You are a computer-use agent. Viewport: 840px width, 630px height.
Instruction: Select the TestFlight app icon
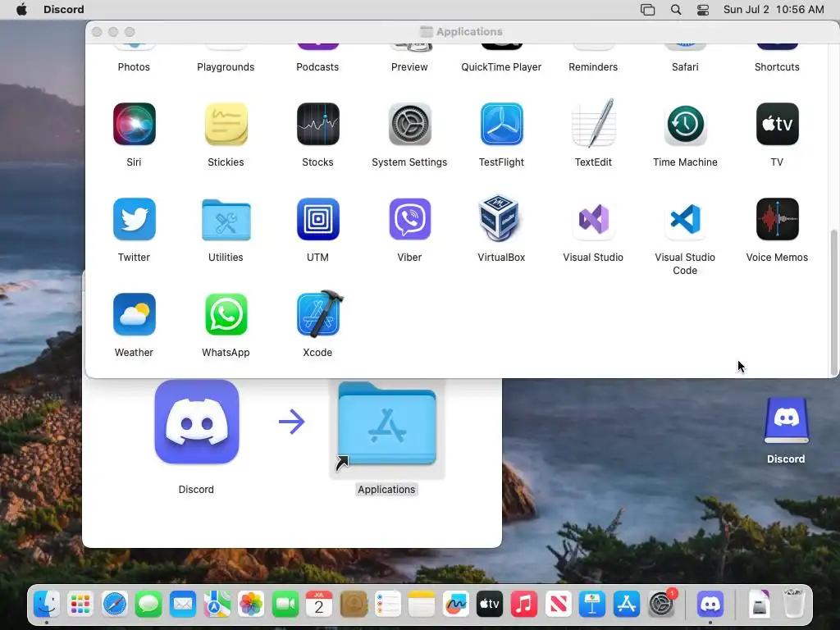501,125
